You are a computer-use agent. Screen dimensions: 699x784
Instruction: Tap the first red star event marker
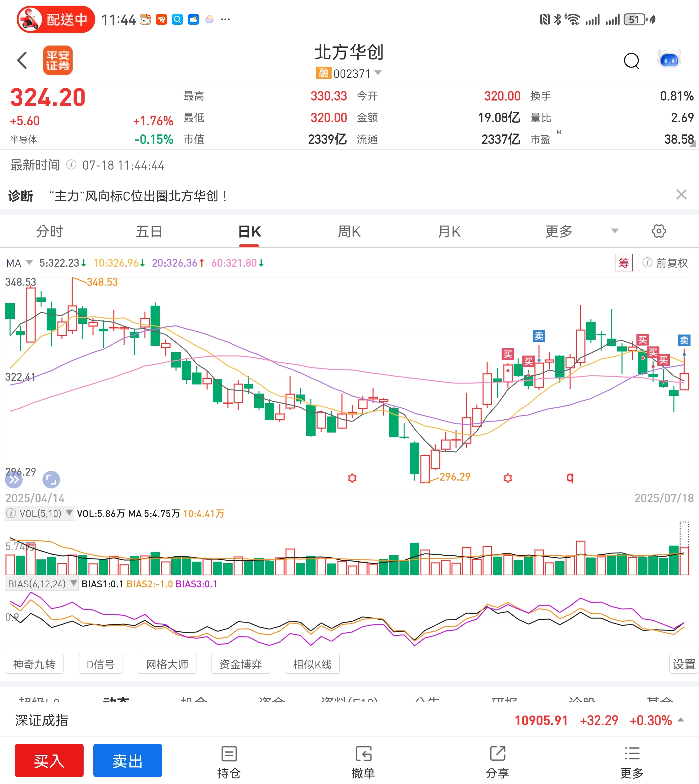(352, 478)
